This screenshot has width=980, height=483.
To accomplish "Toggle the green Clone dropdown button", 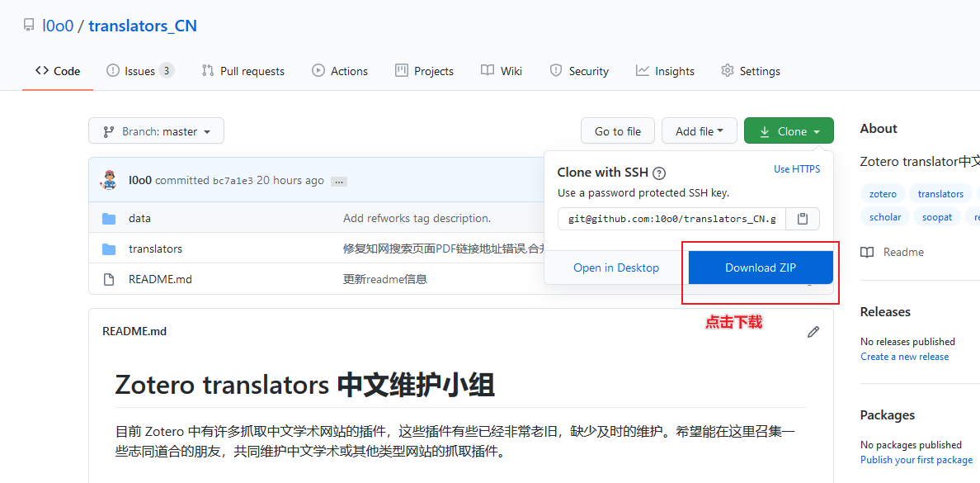I will pyautogui.click(x=789, y=131).
